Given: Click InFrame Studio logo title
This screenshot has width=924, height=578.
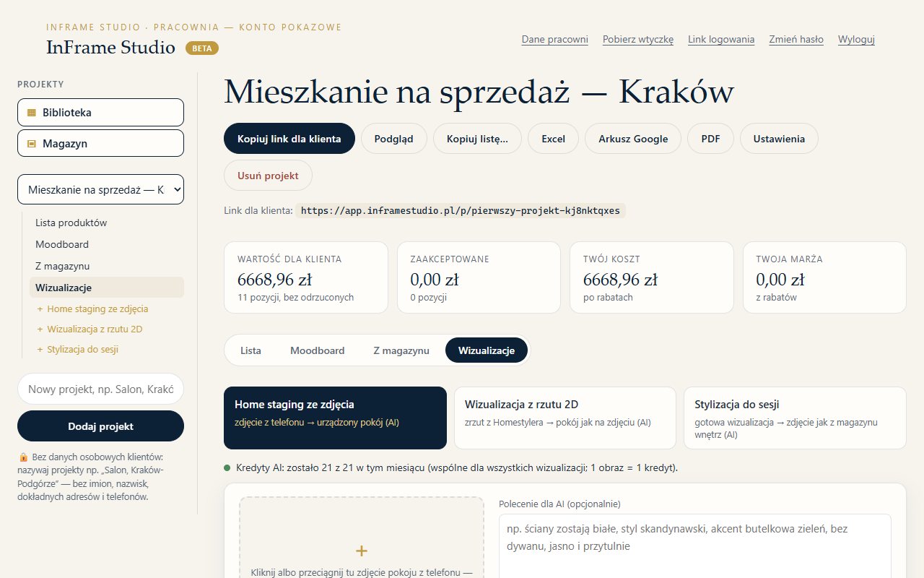Looking at the screenshot, I should coord(110,48).
